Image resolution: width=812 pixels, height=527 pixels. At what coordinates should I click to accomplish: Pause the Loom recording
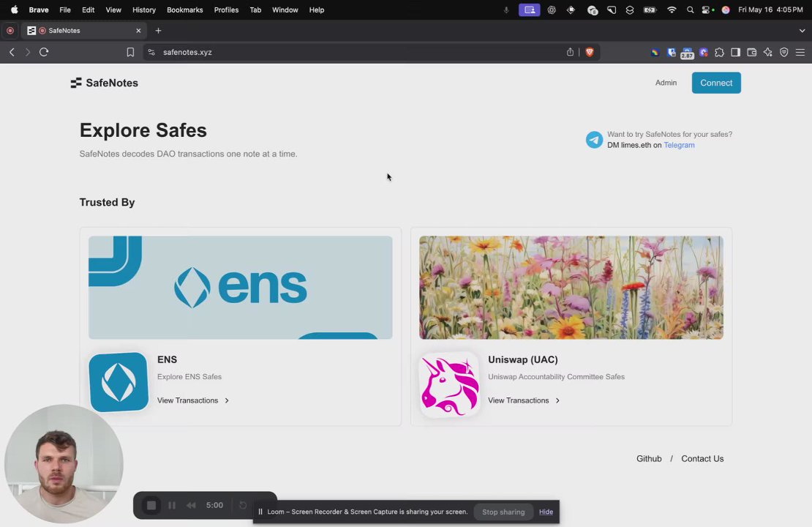[172, 505]
